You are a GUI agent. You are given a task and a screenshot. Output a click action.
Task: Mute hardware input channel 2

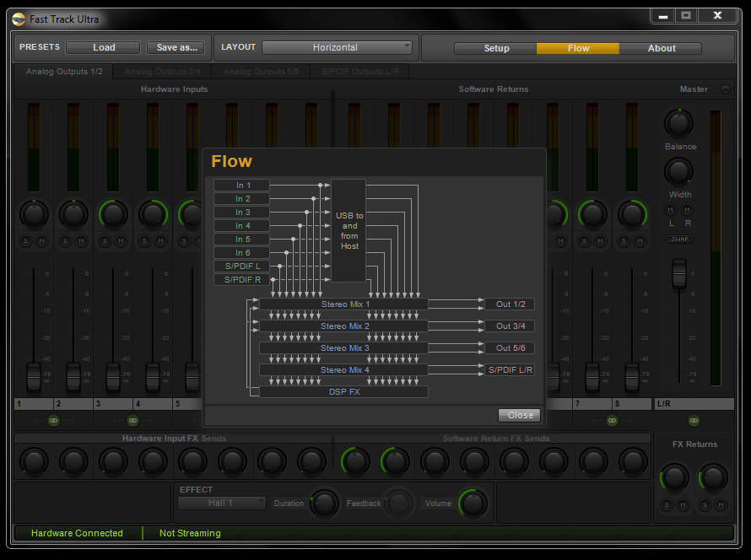[x=81, y=241]
